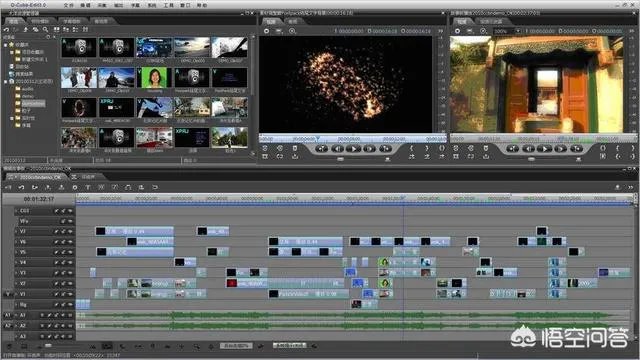Click the record icon in source viewer toolbar
The image size is (640, 360).
point(267,31)
